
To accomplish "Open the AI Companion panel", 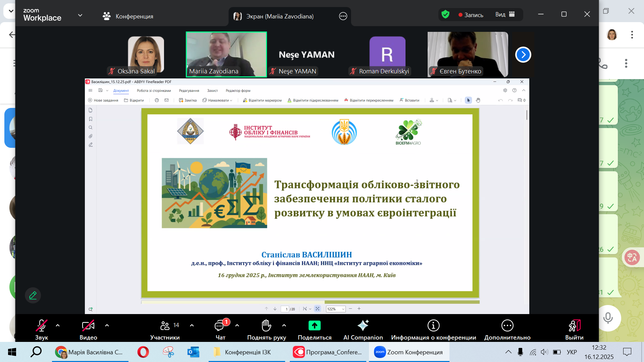I will tap(363, 325).
